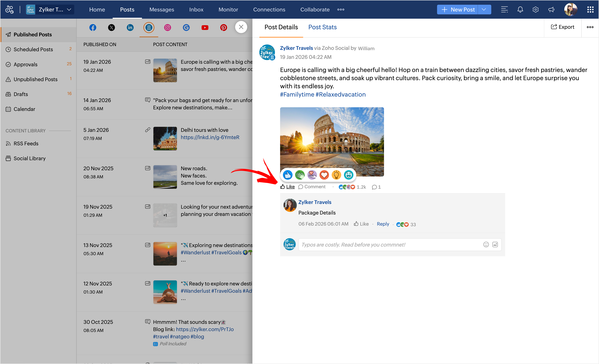Screen dimensions: 599x364
Task: Switch to the Post Stats tab
Action: pos(322,27)
